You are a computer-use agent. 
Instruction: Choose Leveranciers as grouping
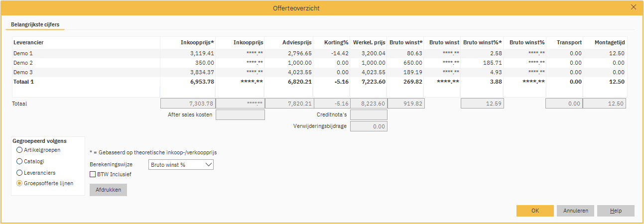(x=19, y=173)
